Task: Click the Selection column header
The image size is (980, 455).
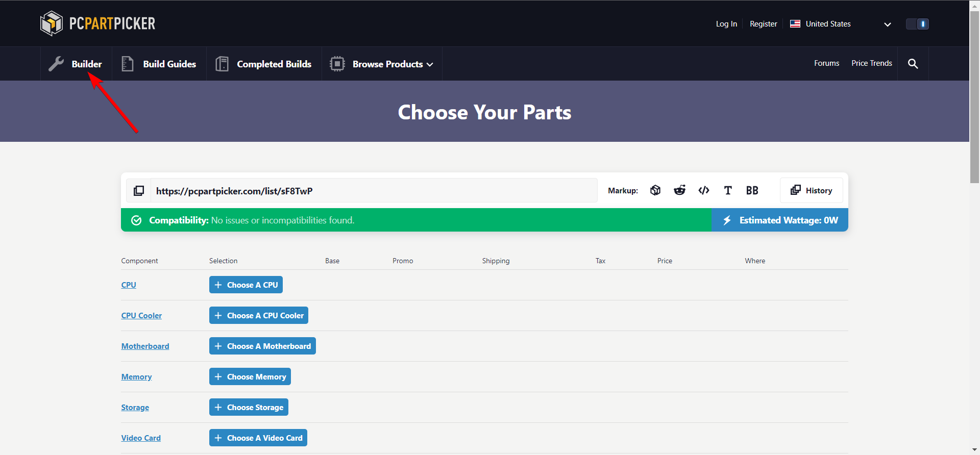Action: (223, 261)
